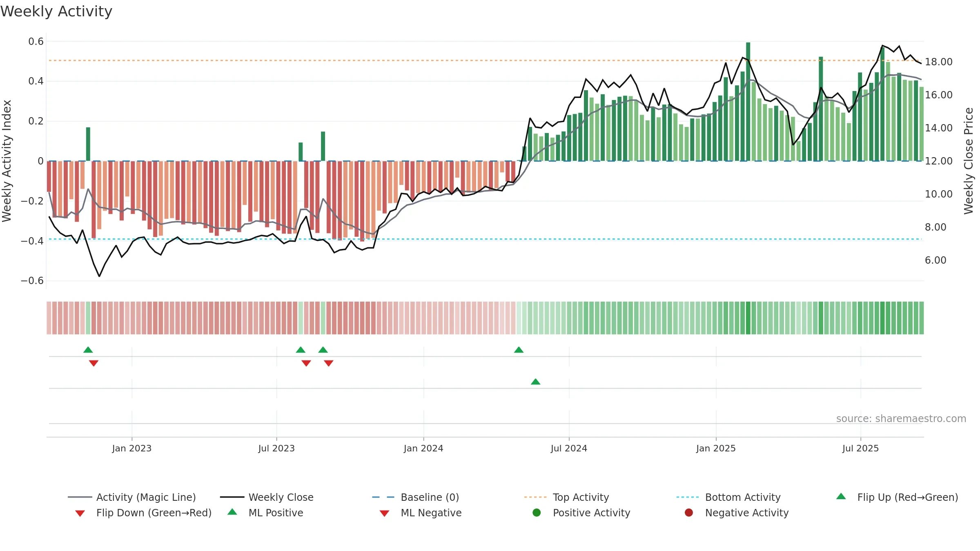Click the Jan 2024 x-axis label
This screenshot has height=551, width=980.
[423, 448]
